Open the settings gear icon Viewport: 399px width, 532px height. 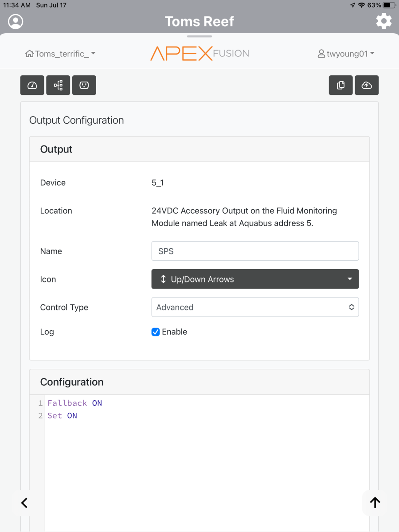383,21
